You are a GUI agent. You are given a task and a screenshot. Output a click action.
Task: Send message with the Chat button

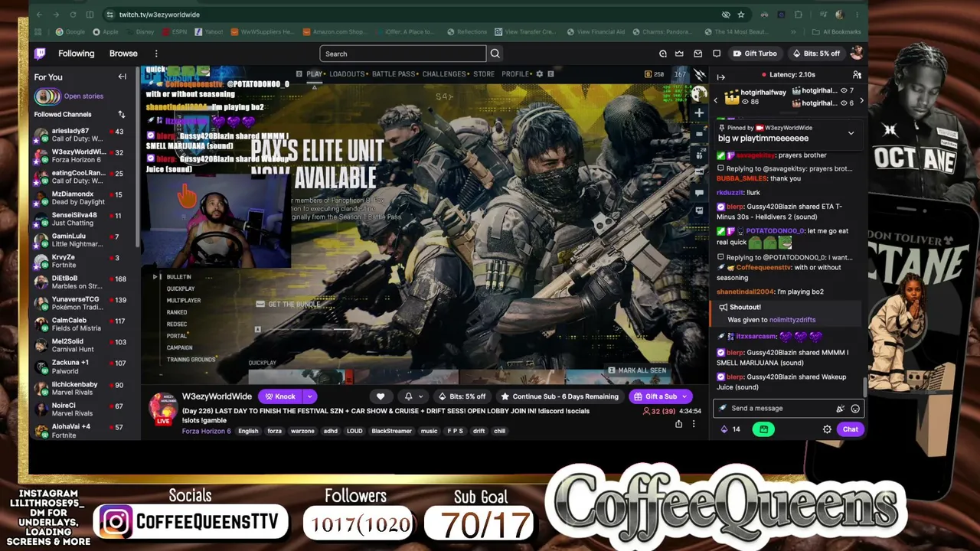click(x=851, y=429)
